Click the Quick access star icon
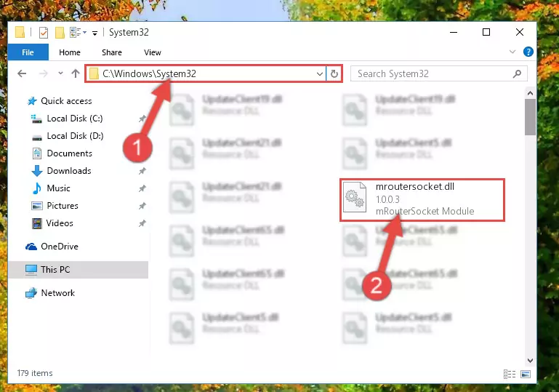This screenshot has height=392, width=559. coord(32,101)
